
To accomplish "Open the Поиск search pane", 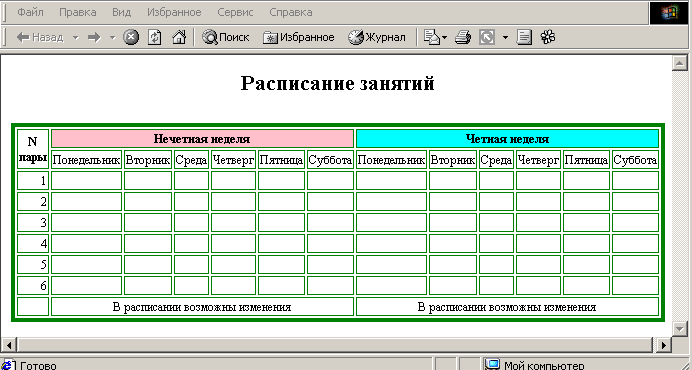I will (226, 38).
